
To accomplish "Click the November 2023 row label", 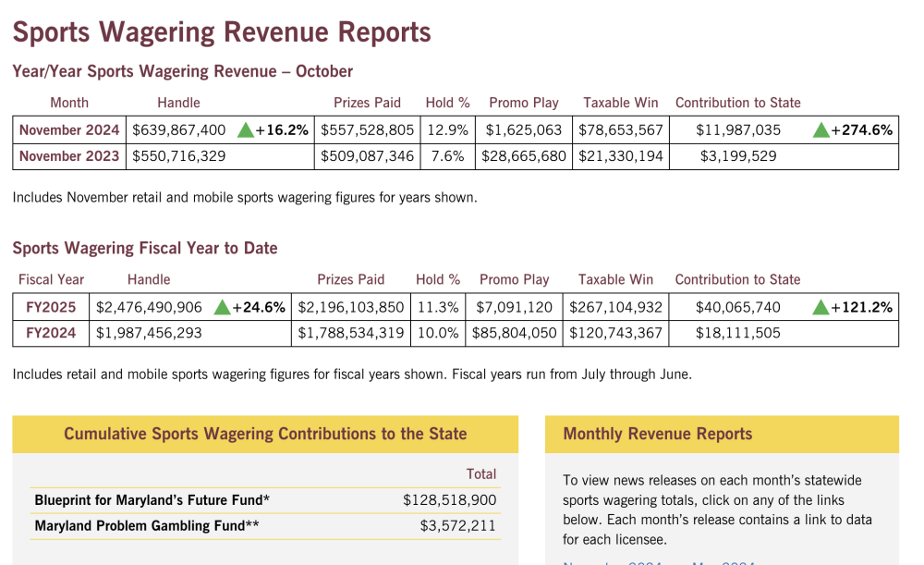I will [69, 156].
